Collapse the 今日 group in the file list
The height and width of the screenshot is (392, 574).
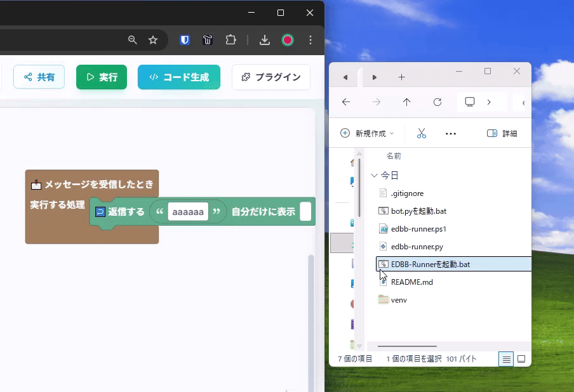(373, 175)
